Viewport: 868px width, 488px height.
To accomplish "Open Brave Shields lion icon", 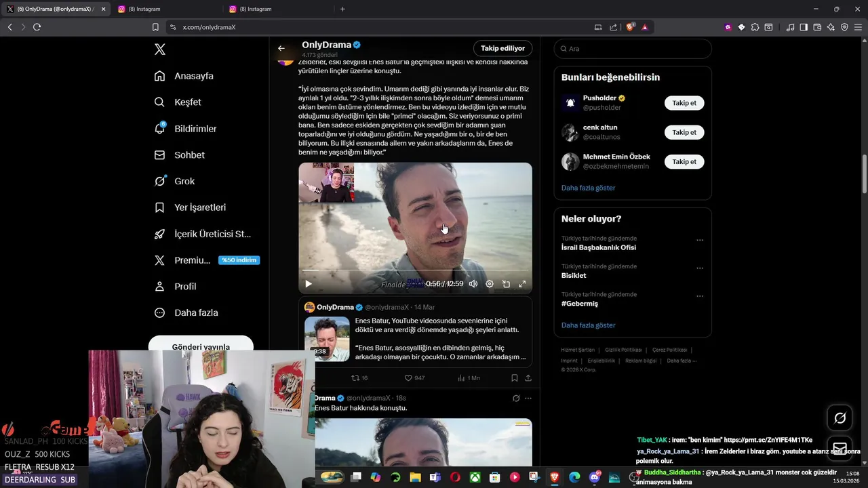I will coord(630,27).
